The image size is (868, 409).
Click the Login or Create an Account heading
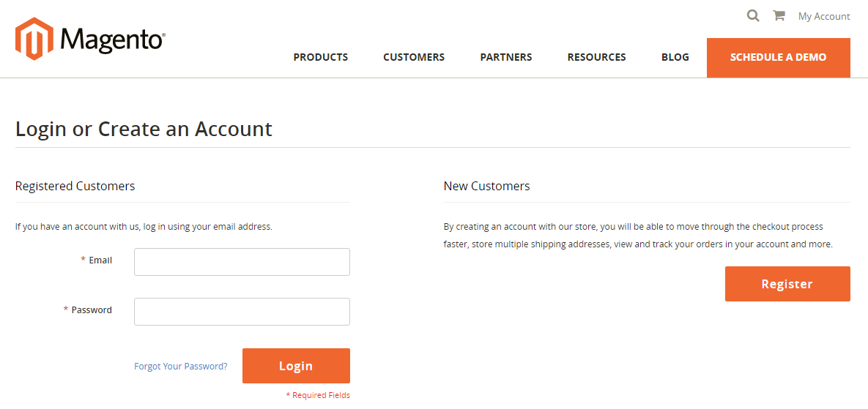144,129
